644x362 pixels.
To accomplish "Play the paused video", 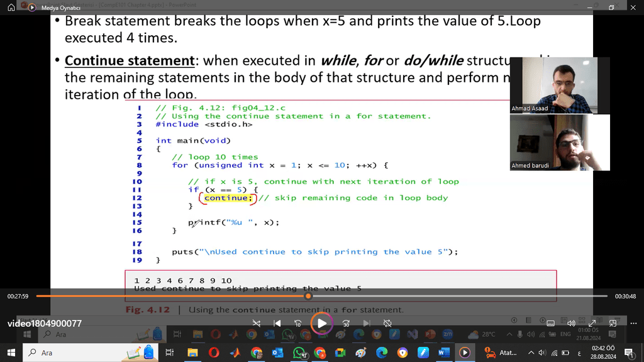I will (321, 324).
